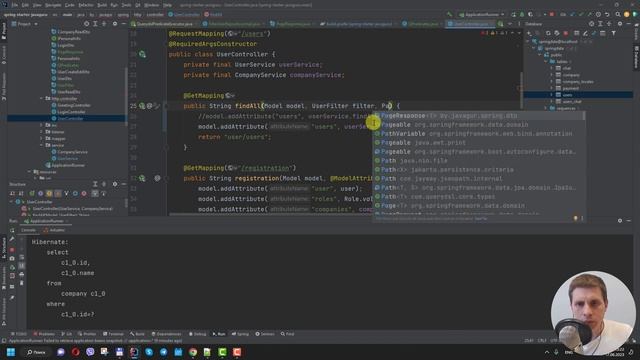Click Select Opened File target icon in Project panel

click(86, 24)
